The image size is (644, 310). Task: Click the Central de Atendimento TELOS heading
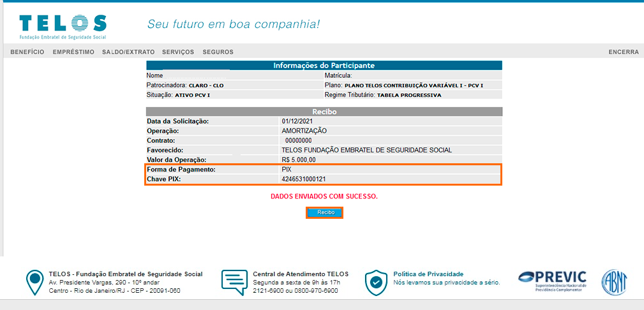pos(301,274)
